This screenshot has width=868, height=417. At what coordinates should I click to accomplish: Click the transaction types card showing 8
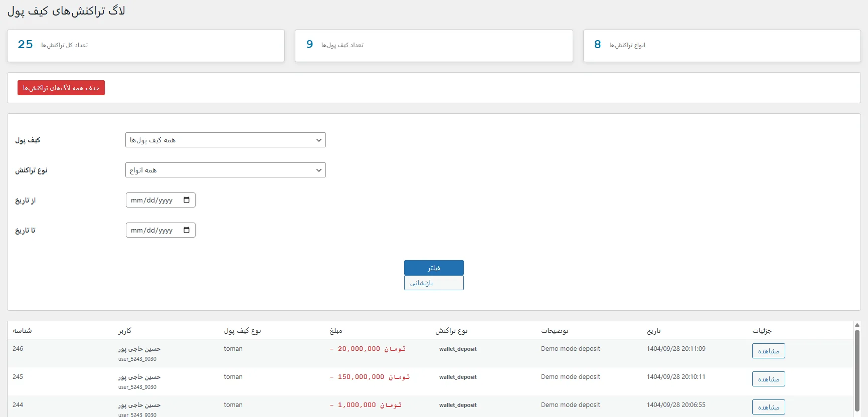point(722,46)
